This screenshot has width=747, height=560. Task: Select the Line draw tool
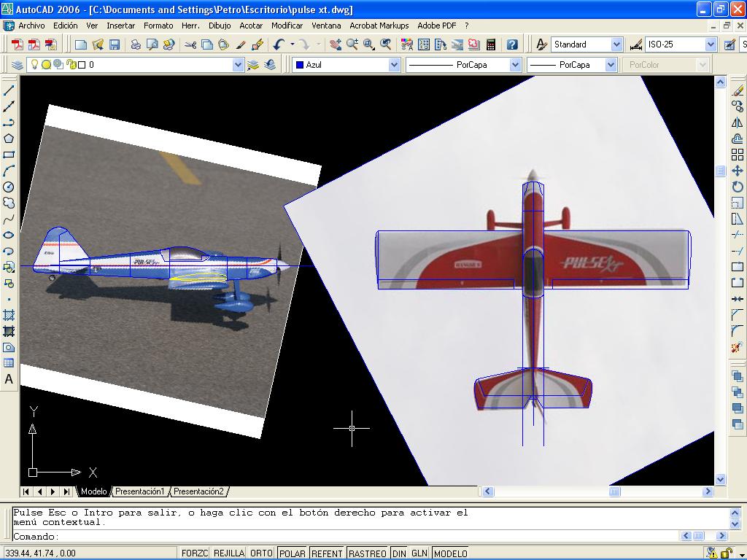click(x=9, y=90)
